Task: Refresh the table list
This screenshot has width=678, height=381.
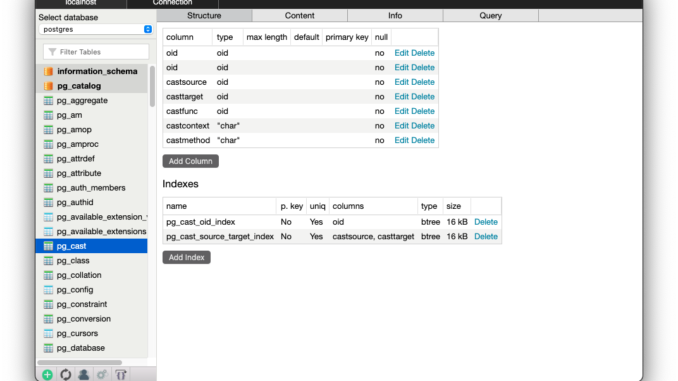Action: 66,375
